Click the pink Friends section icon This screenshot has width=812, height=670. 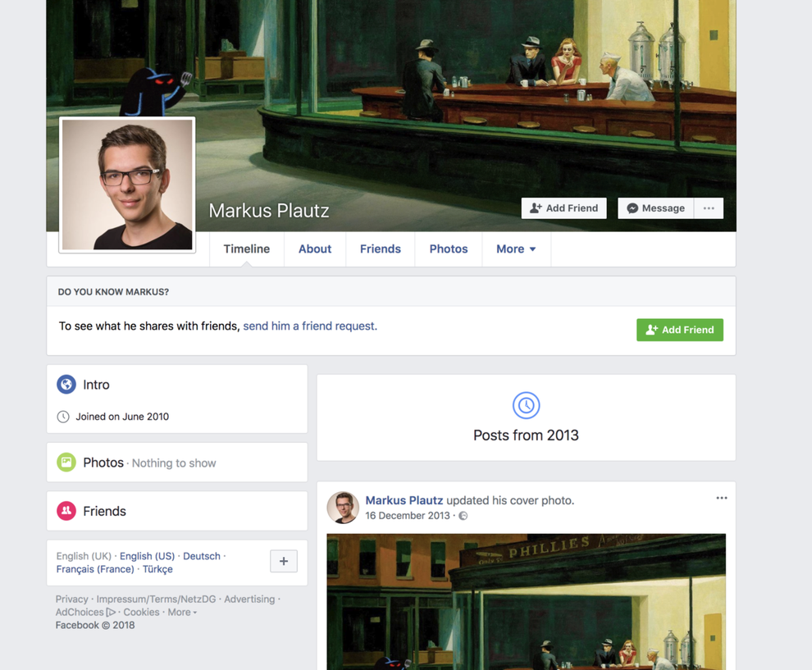click(66, 511)
